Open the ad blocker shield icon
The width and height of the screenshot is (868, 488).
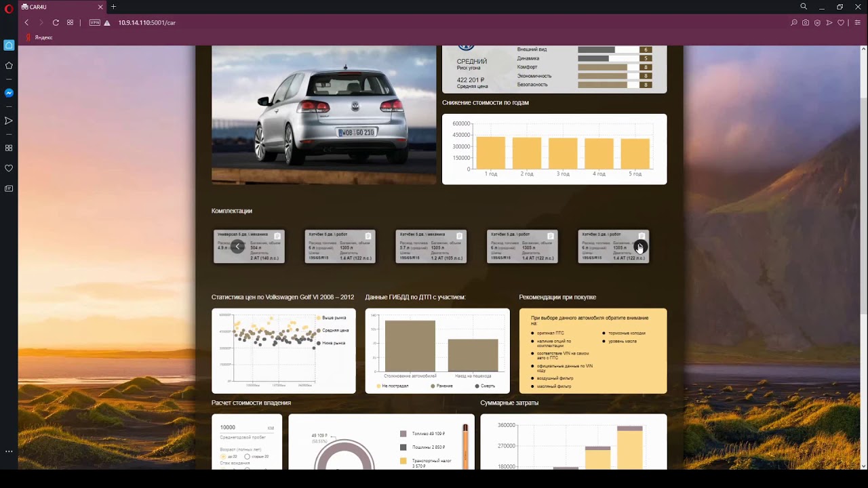[x=817, y=22]
